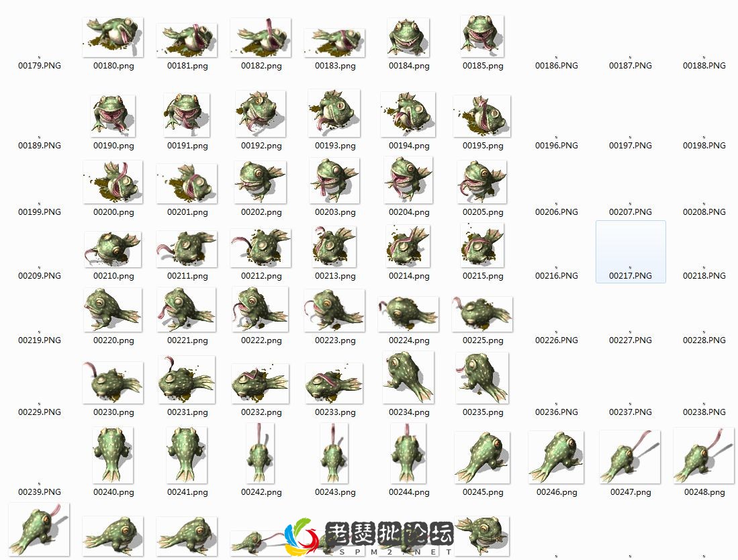738x560 pixels.
Task: Select the 00247.png frog thumbnail
Action: click(x=630, y=457)
